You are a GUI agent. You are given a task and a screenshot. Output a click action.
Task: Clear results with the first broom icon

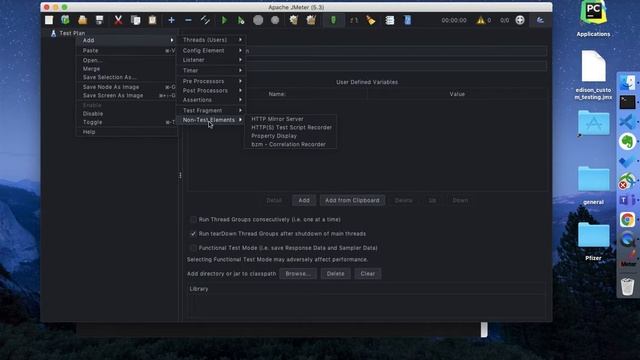pos(293,20)
